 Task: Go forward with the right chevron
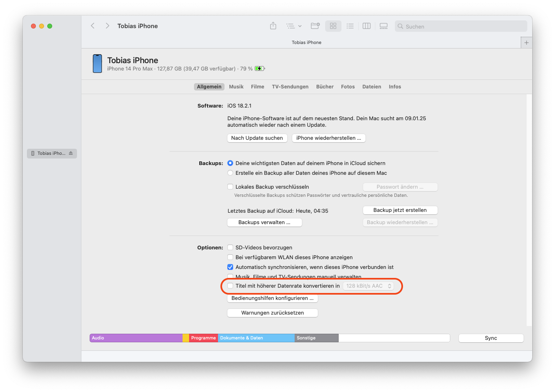tap(107, 26)
